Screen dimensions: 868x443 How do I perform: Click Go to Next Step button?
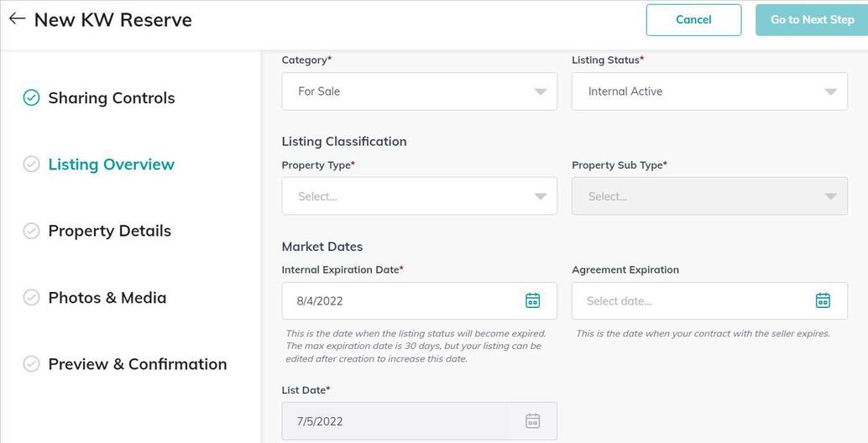point(811,20)
